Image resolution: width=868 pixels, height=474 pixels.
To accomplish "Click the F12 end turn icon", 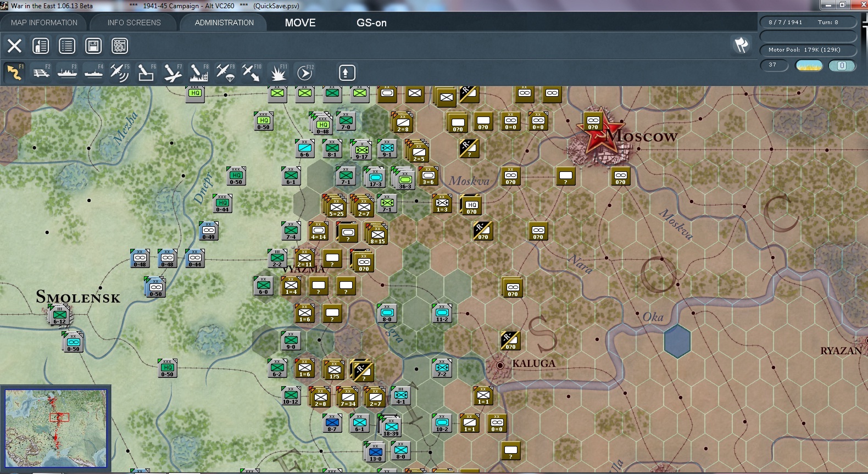I will tap(304, 73).
